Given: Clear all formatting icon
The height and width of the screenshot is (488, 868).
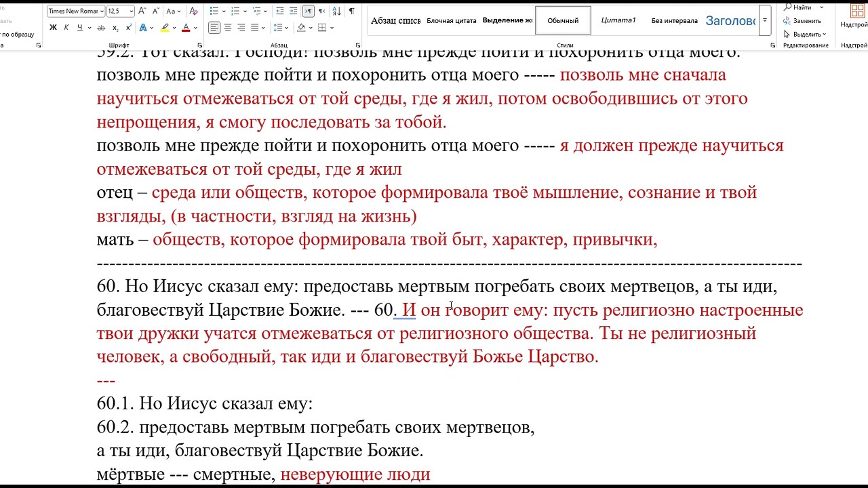Looking at the screenshot, I should pos(194,12).
